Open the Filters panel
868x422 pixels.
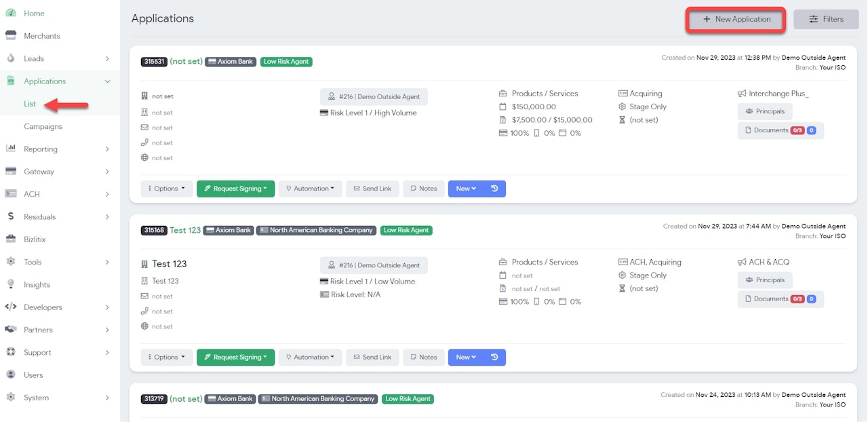826,20
